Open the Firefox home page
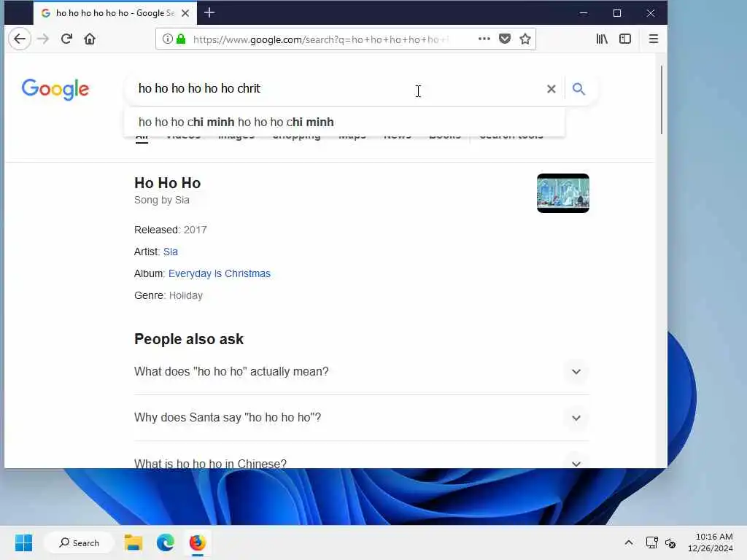Image resolution: width=747 pixels, height=560 pixels. point(90,39)
